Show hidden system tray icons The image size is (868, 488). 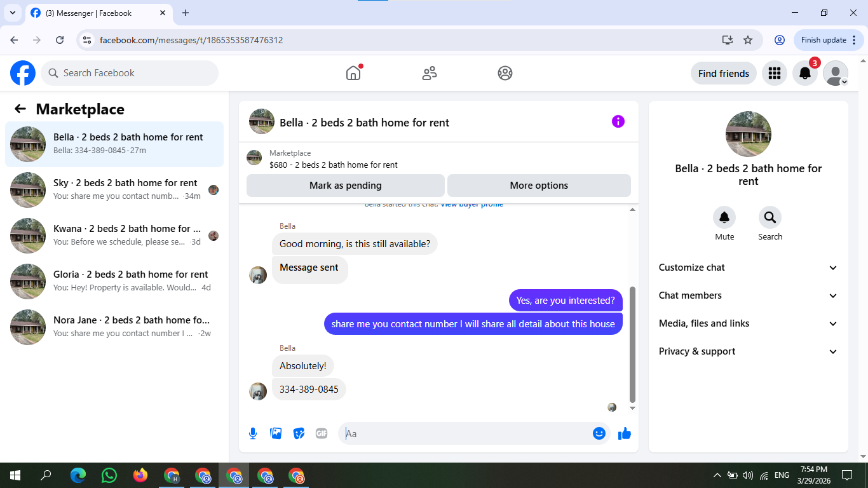click(717, 475)
